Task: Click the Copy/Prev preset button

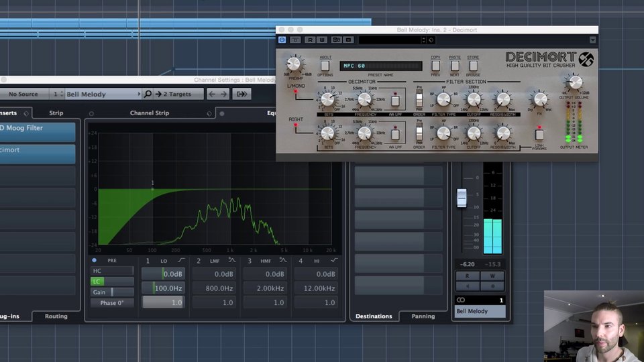Action: [435, 66]
